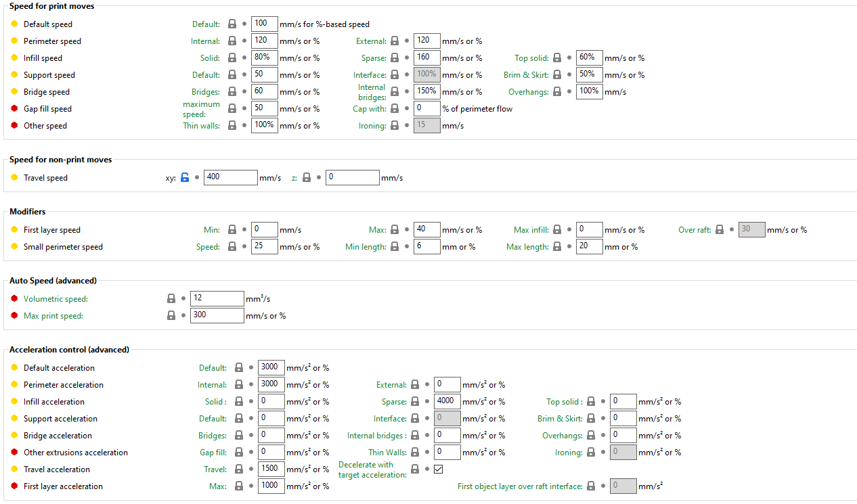
Task: Click the Volumetric speed label link
Action: [56, 298]
